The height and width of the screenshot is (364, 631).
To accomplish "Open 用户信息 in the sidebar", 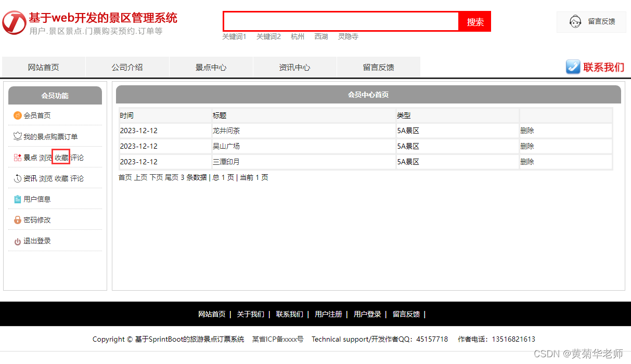I will coord(37,199).
